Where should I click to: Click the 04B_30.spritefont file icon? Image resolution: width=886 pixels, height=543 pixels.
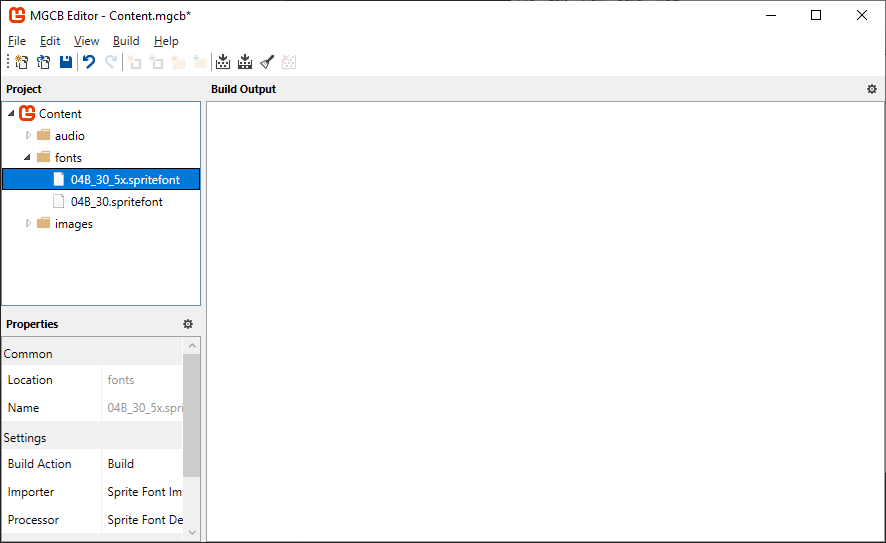[58, 201]
